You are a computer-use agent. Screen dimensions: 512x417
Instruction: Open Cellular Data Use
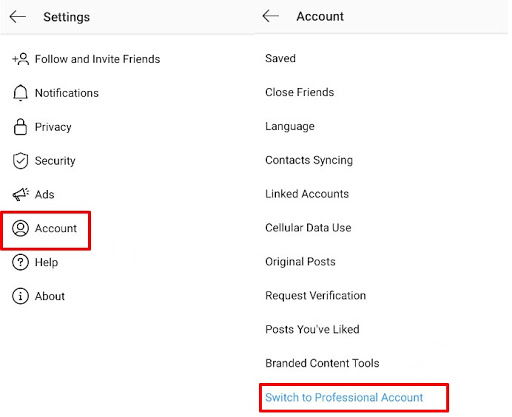coord(308,228)
